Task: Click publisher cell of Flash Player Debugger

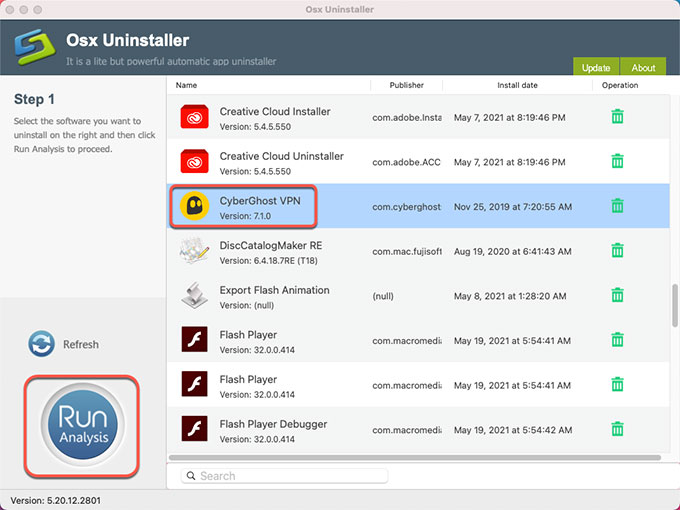Action: click(x=407, y=430)
